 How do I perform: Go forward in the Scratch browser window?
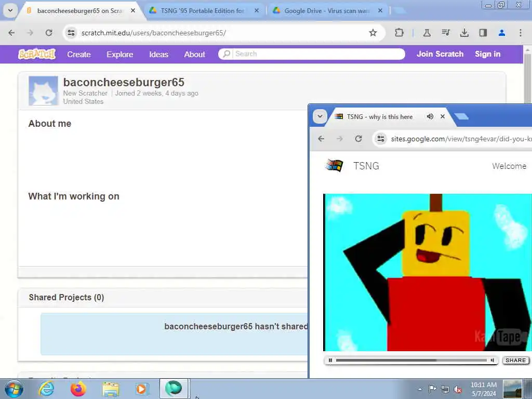click(x=30, y=33)
